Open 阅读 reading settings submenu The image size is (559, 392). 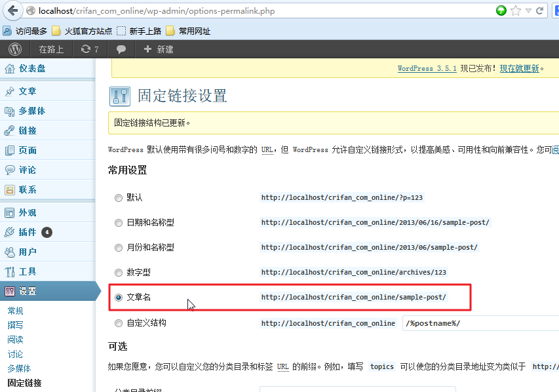[15, 340]
